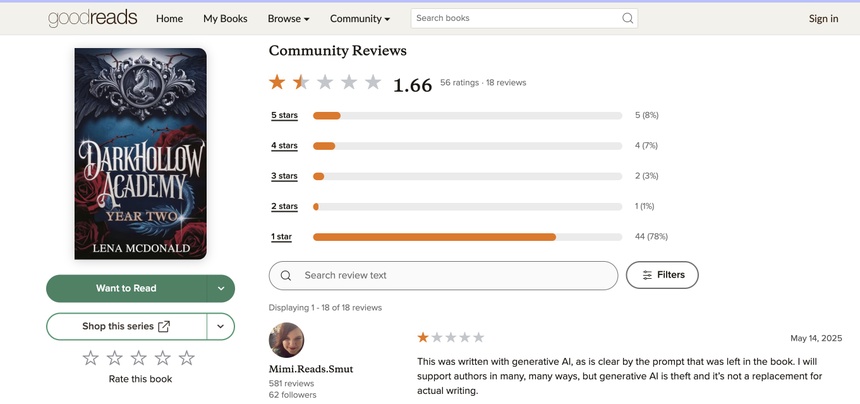This screenshot has width=860, height=404.
Task: Expand the Want to Read shelf dropdown
Action: click(221, 288)
